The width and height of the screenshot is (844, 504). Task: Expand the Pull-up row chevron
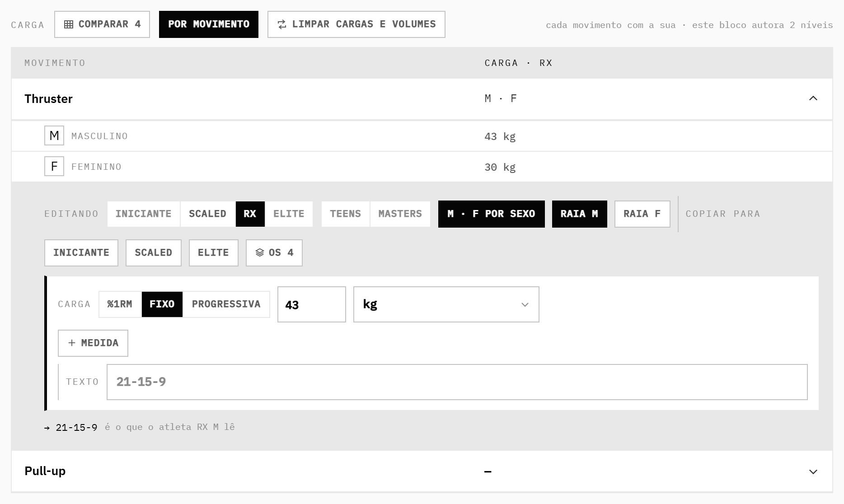click(813, 471)
